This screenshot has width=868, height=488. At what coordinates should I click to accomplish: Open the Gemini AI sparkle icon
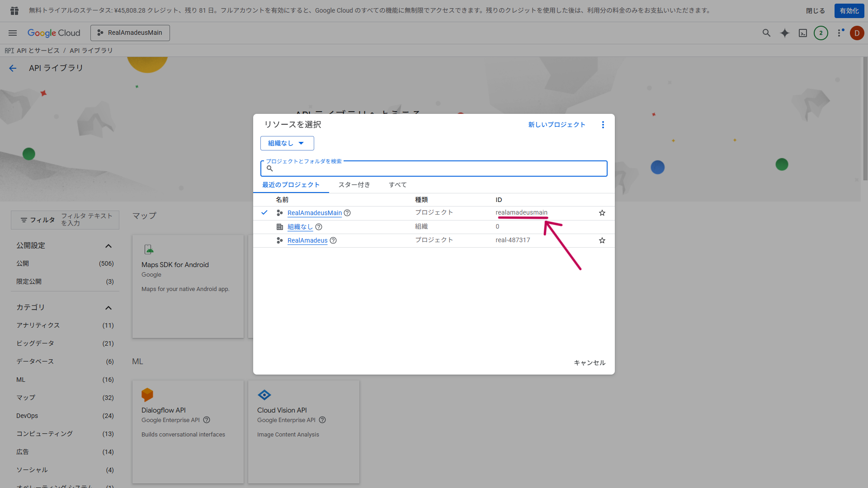pos(785,33)
